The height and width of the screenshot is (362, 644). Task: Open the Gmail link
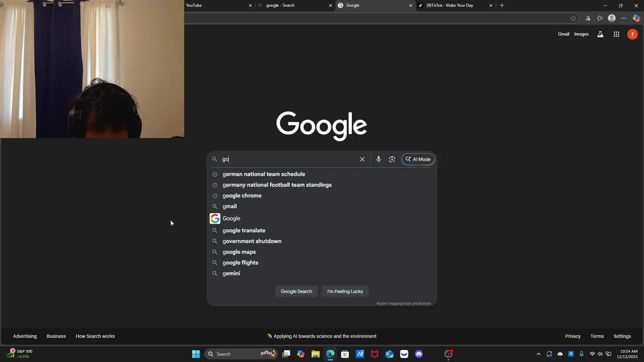point(563,34)
